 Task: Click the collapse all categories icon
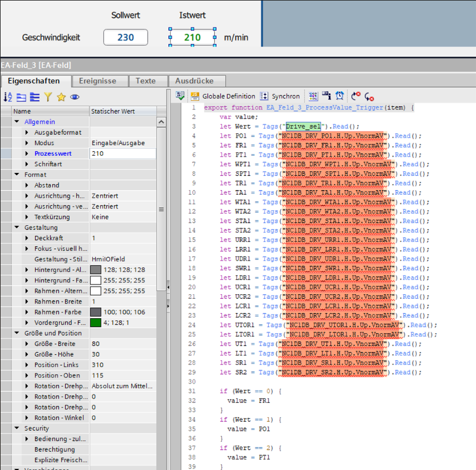tap(34, 97)
